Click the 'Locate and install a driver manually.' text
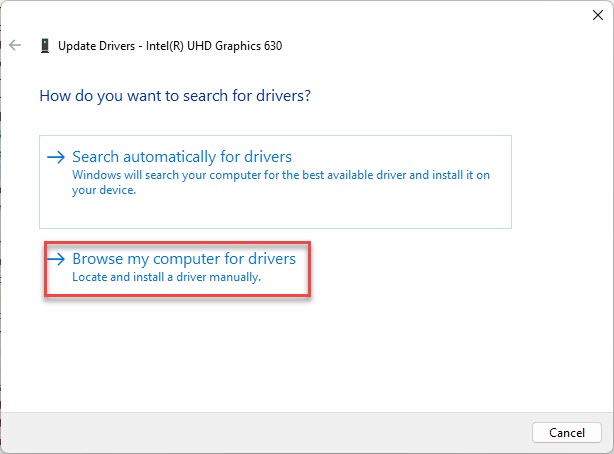This screenshot has width=614, height=454. click(x=166, y=277)
